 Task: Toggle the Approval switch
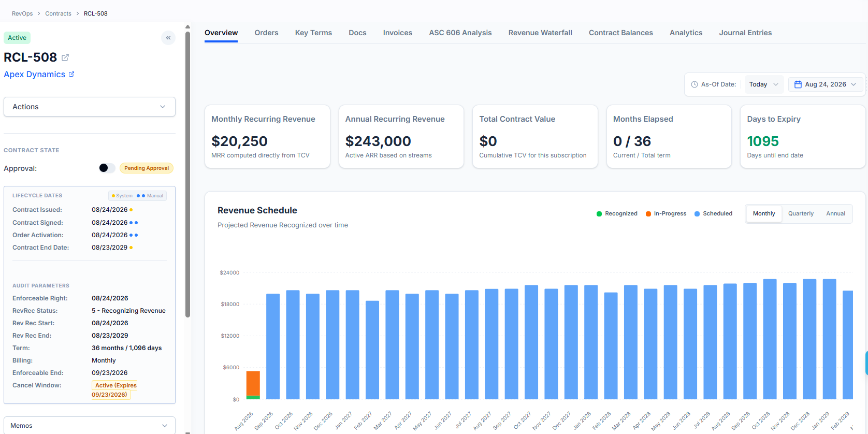(x=107, y=168)
